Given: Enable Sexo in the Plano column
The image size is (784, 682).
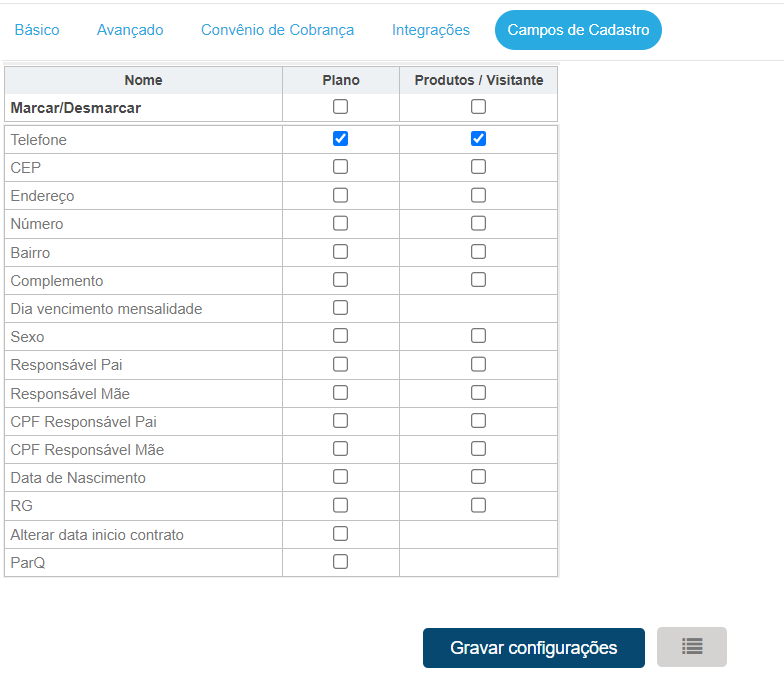Looking at the screenshot, I should click(341, 336).
